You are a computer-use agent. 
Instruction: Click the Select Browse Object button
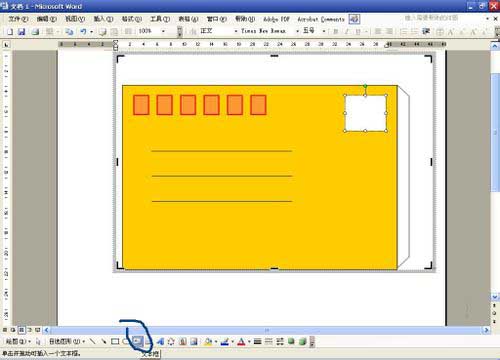[495, 313]
